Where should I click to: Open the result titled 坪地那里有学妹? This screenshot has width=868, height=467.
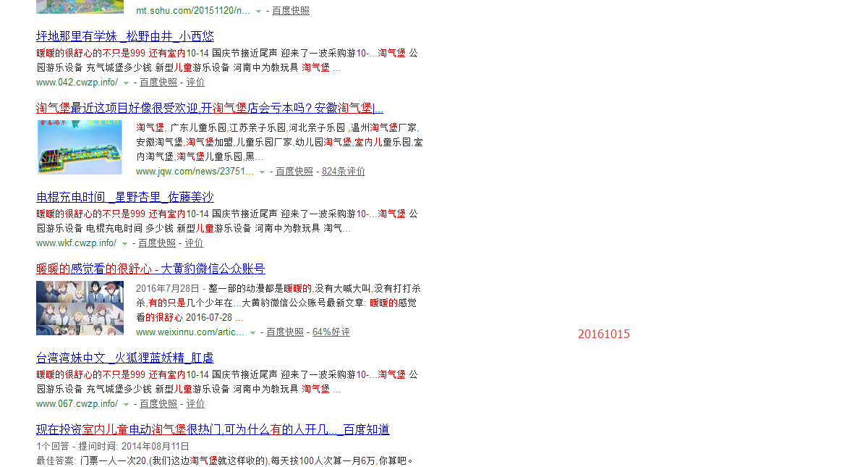click(x=125, y=36)
